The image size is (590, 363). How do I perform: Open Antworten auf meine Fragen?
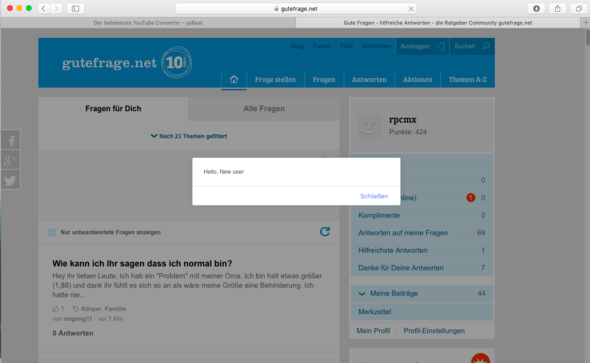pyautogui.click(x=403, y=233)
